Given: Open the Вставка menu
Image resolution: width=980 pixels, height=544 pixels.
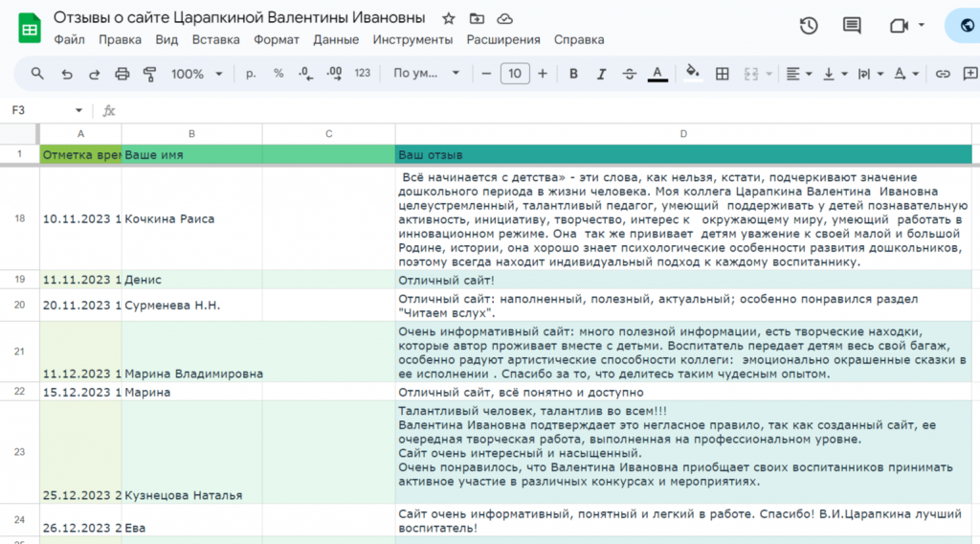Looking at the screenshot, I should tap(215, 39).
